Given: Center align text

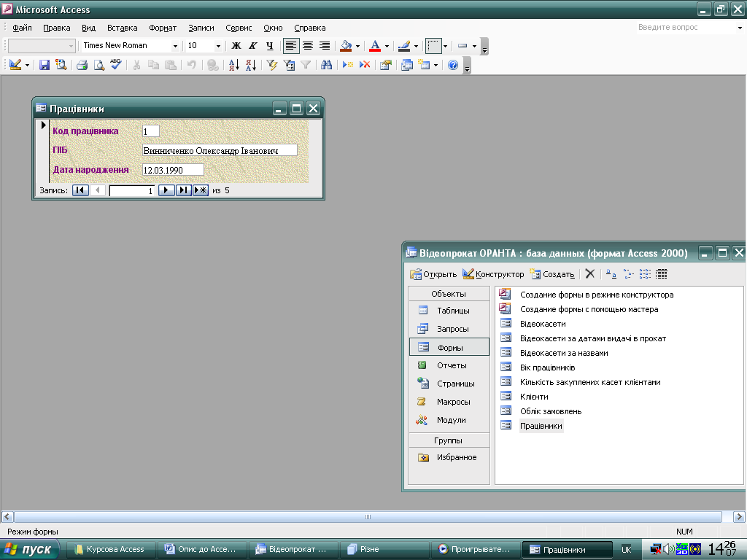Looking at the screenshot, I should pos(308,46).
